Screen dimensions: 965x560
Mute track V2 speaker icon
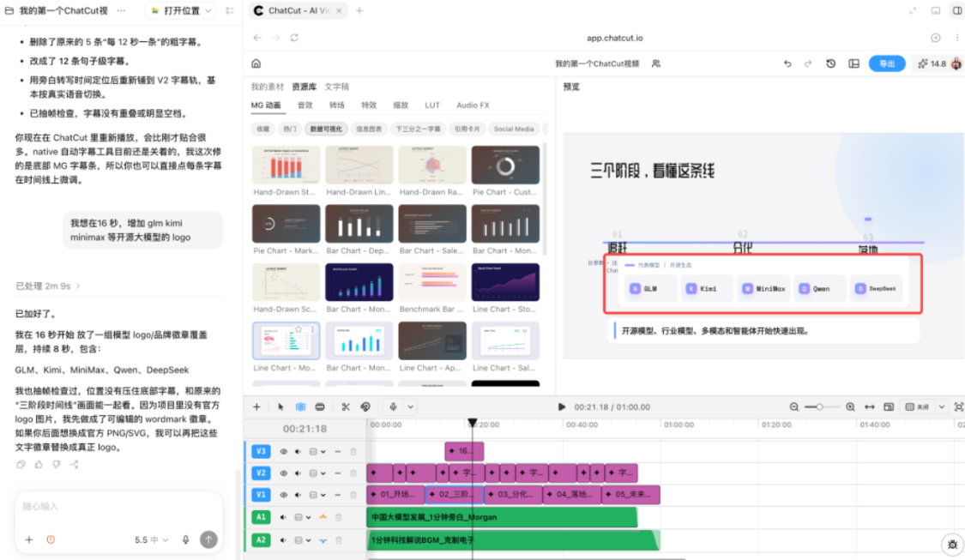coord(298,473)
